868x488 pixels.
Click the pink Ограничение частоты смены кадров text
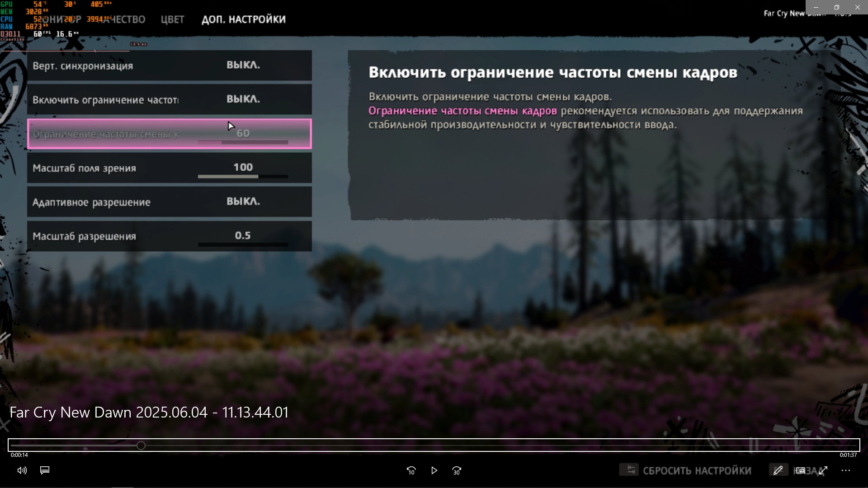(462, 111)
